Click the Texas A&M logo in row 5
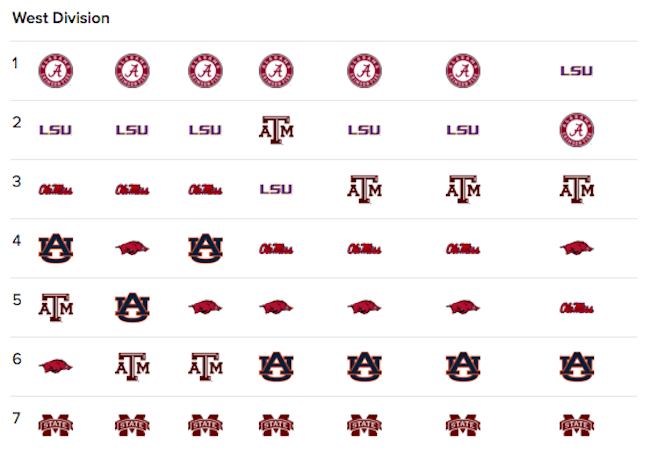 (56, 308)
